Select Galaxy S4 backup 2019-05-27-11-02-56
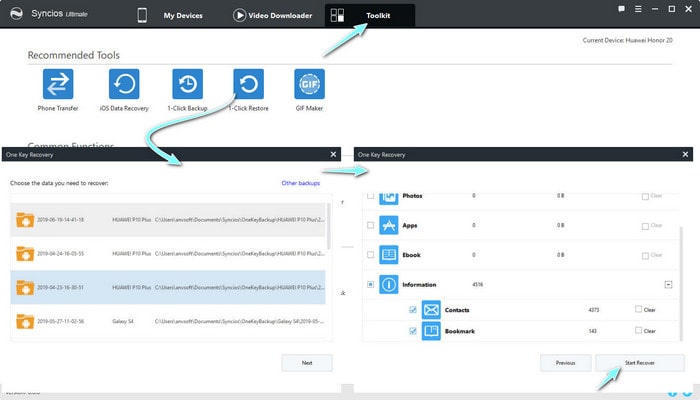The width and height of the screenshot is (700, 400). click(x=168, y=321)
